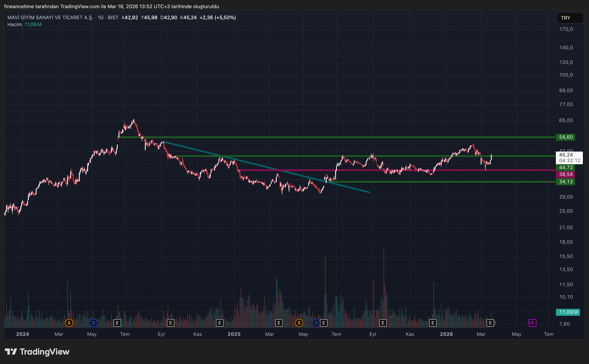Open the earnings marker near Mar 2025
Screen dimensions: 589x364
[279, 323]
